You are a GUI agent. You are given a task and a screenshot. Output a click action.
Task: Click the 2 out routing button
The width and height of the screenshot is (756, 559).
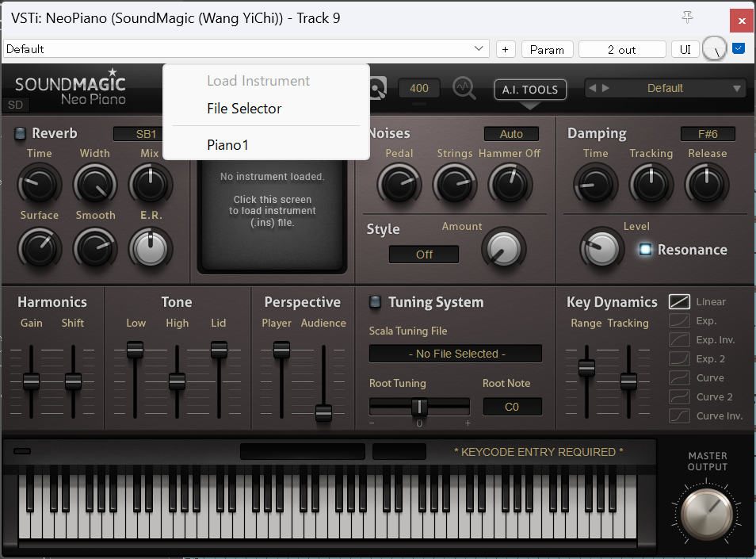(621, 49)
